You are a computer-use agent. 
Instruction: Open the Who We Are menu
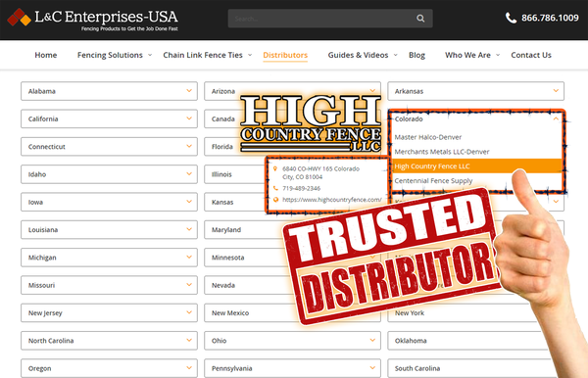(467, 55)
